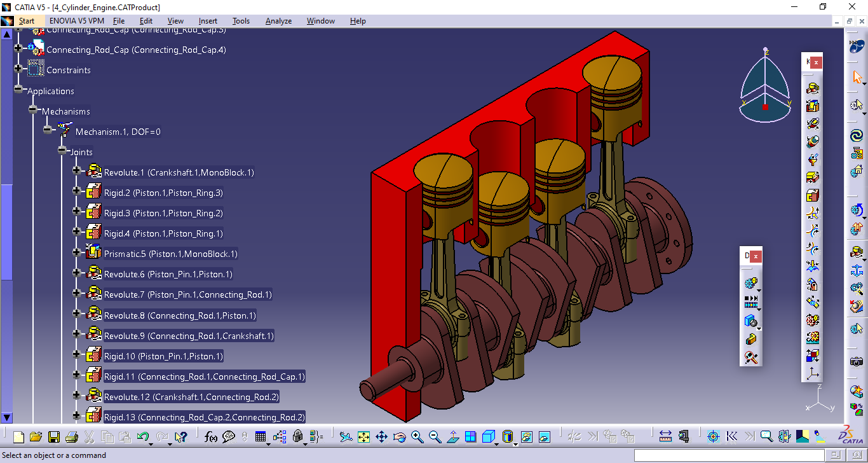868x463 pixels.
Task: Click the command input field in status bar
Action: [729, 455]
